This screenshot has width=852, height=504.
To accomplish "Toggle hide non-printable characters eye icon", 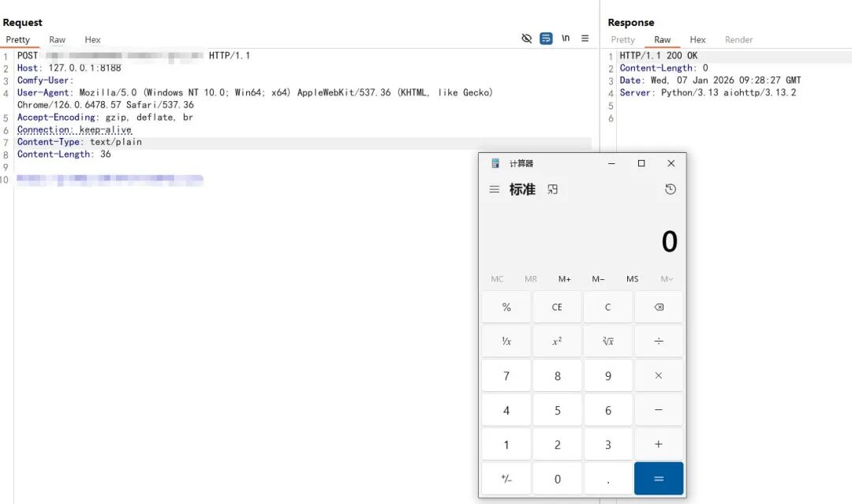I will [527, 39].
